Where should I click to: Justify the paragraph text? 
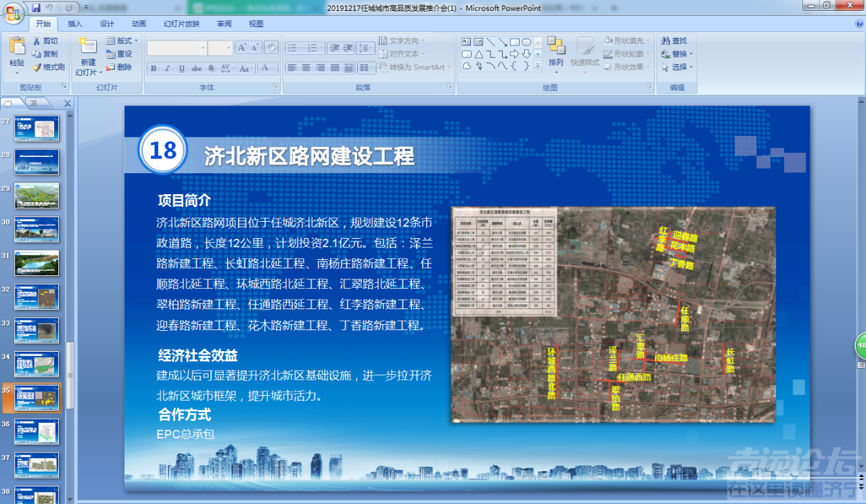[x=334, y=68]
